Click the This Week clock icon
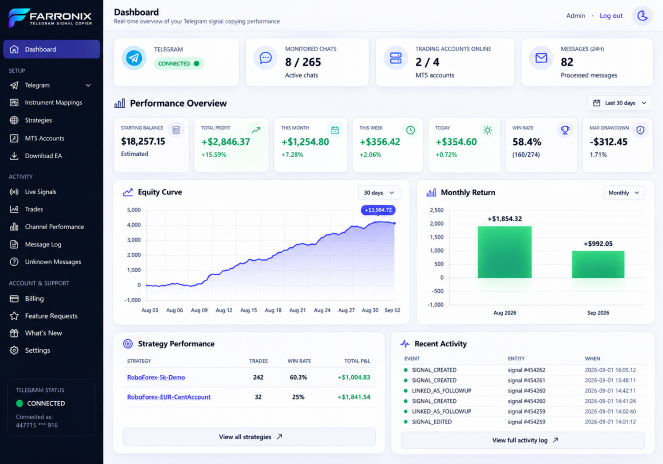The width and height of the screenshot is (663, 464). (x=411, y=130)
